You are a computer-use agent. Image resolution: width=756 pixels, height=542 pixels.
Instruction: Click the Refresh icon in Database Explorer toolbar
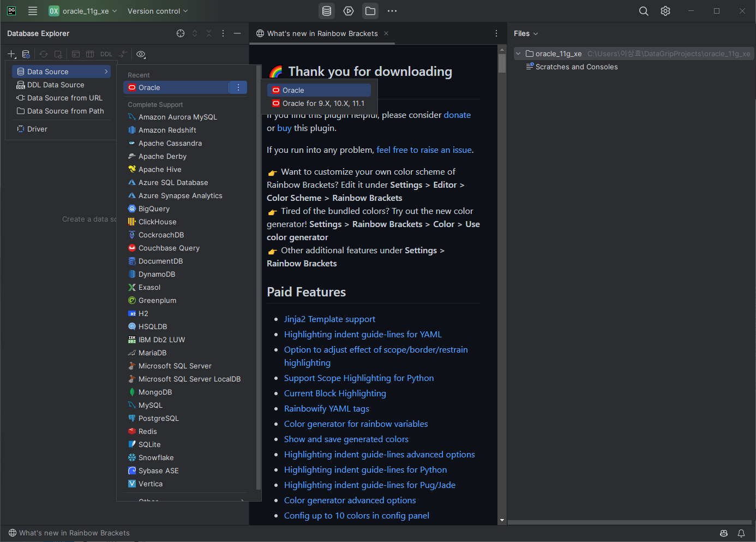pyautogui.click(x=44, y=54)
